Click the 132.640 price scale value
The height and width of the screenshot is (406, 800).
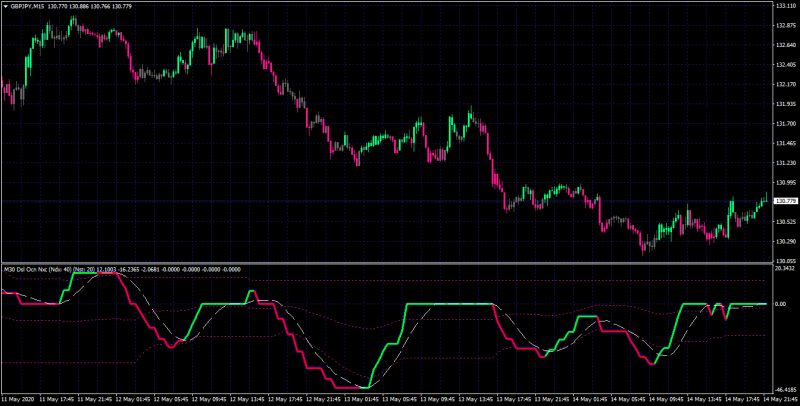coord(786,45)
